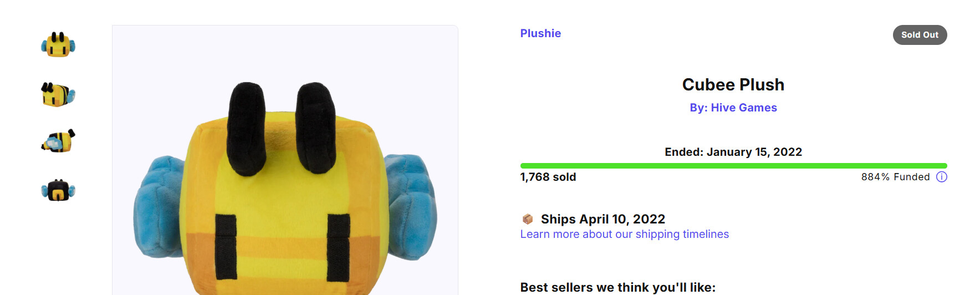Select the front-view Cubee thumbnail
The image size is (980, 295).
[x=58, y=44]
